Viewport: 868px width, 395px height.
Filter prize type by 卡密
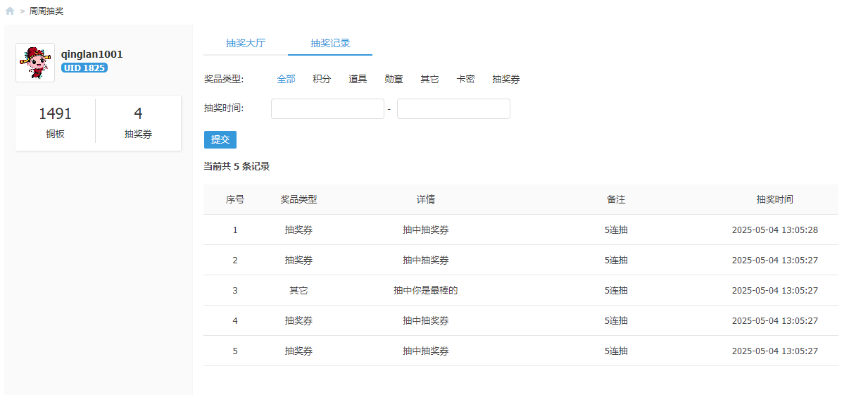click(465, 79)
